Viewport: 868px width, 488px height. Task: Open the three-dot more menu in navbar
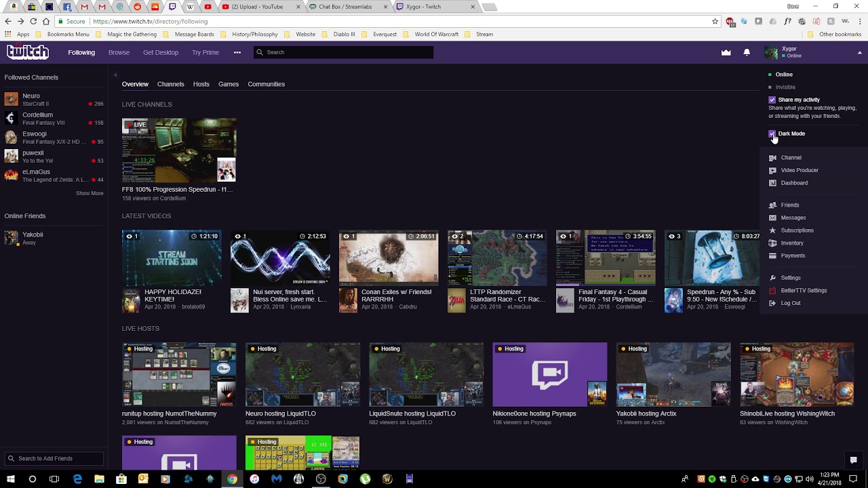pyautogui.click(x=237, y=52)
